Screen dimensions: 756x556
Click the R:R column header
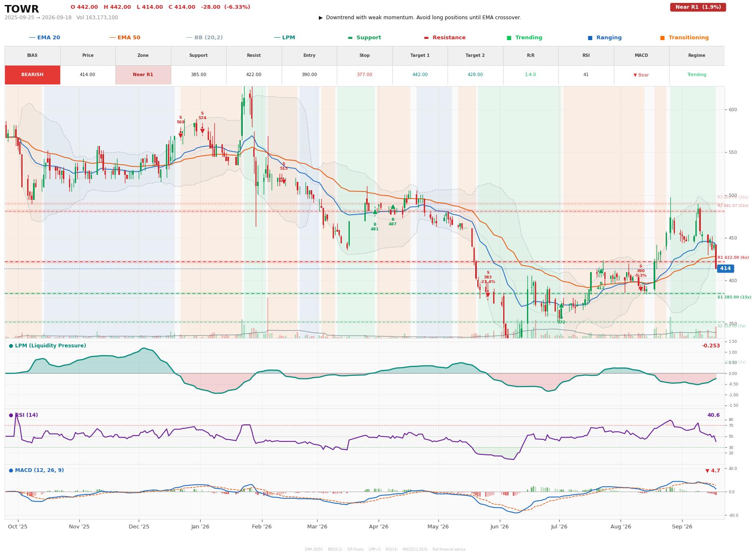coord(531,56)
